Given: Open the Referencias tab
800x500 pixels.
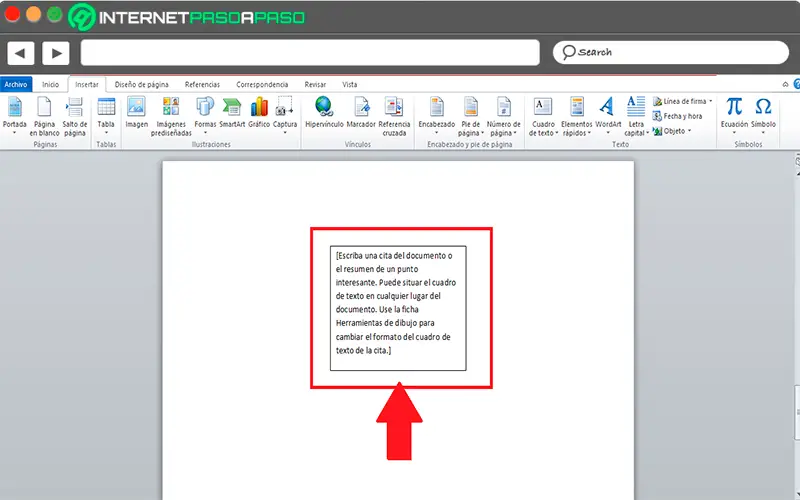Looking at the screenshot, I should (202, 84).
